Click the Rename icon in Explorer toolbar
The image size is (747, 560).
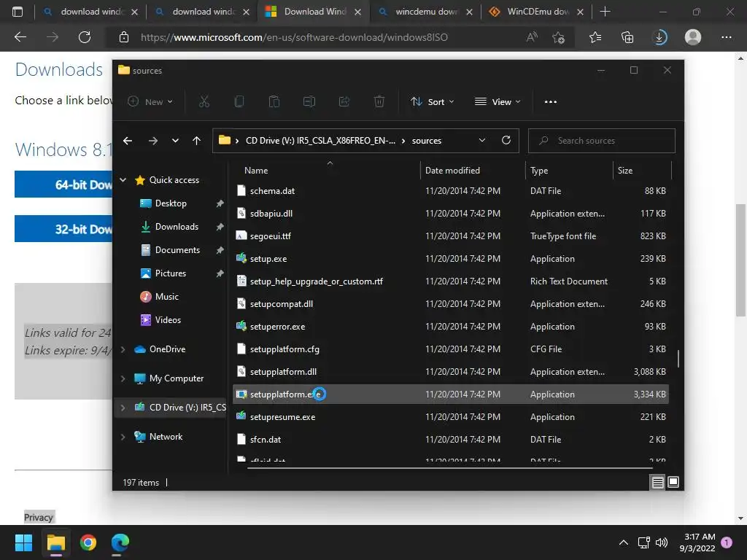click(x=309, y=101)
